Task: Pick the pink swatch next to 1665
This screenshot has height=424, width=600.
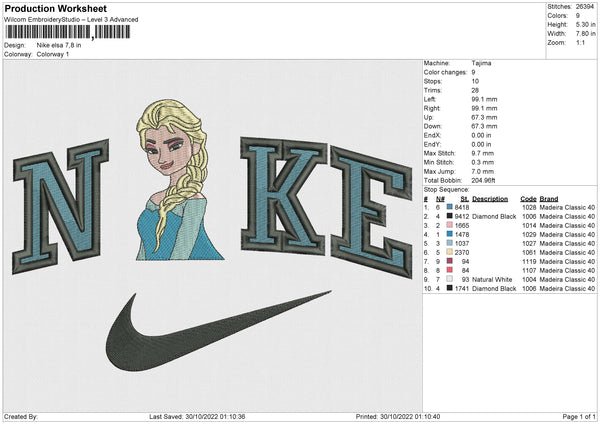Action: tap(450, 225)
